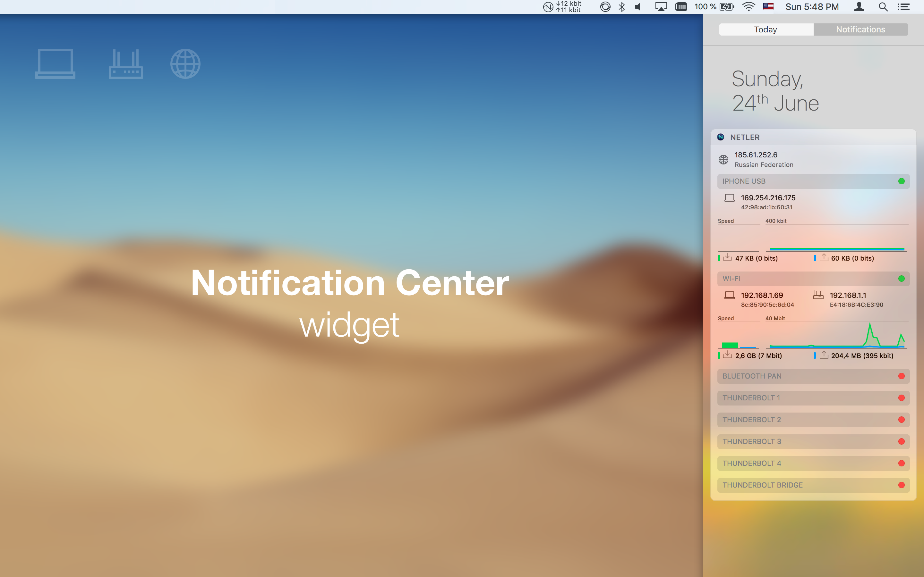Open Spotlight search magnifier icon
924x577 pixels.
point(883,7)
